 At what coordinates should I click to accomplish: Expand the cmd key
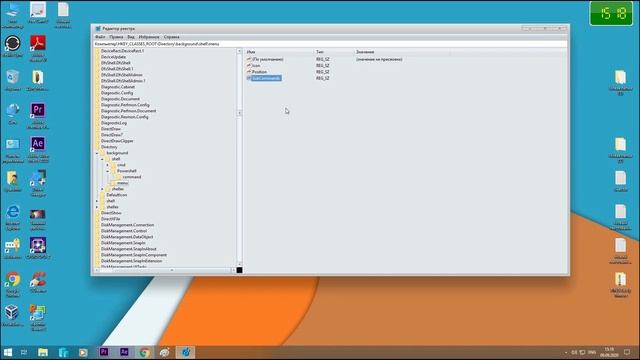[x=108, y=165]
